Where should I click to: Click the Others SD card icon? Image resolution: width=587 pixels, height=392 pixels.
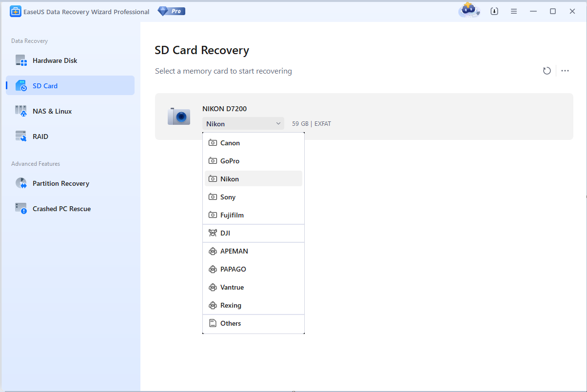[x=213, y=323]
